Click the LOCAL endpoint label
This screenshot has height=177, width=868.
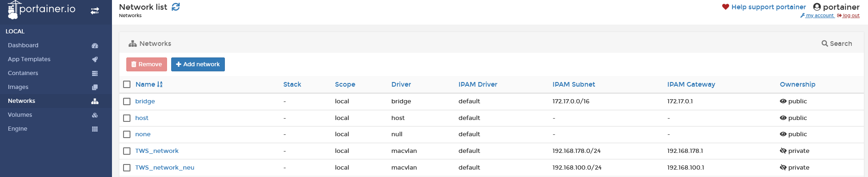[x=15, y=32]
